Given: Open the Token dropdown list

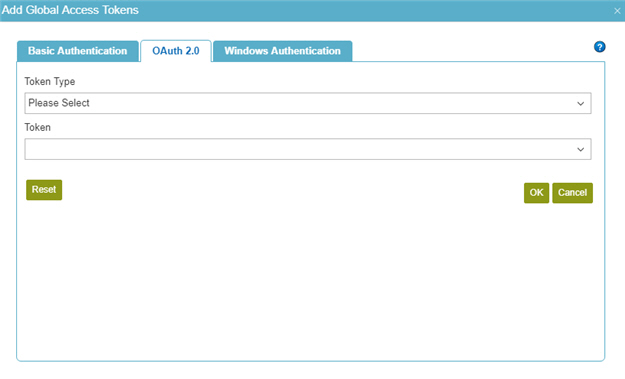Looking at the screenshot, I should tap(308, 149).
